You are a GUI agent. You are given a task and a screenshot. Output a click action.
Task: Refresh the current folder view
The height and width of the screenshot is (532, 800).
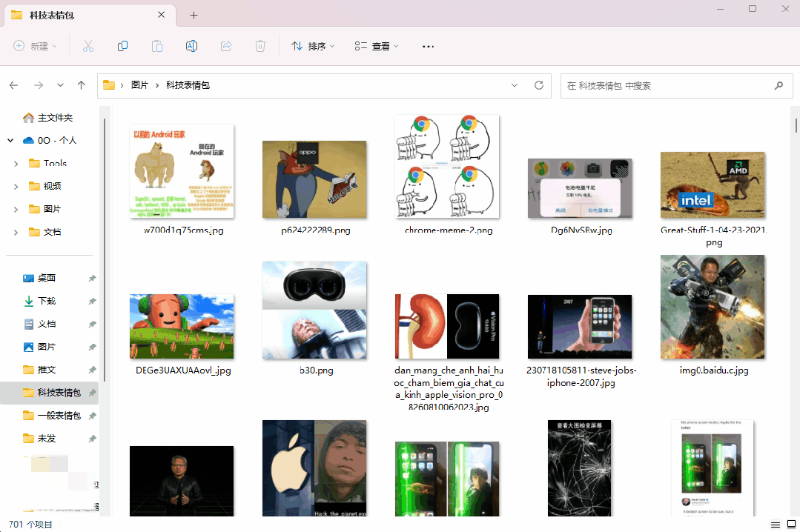539,85
